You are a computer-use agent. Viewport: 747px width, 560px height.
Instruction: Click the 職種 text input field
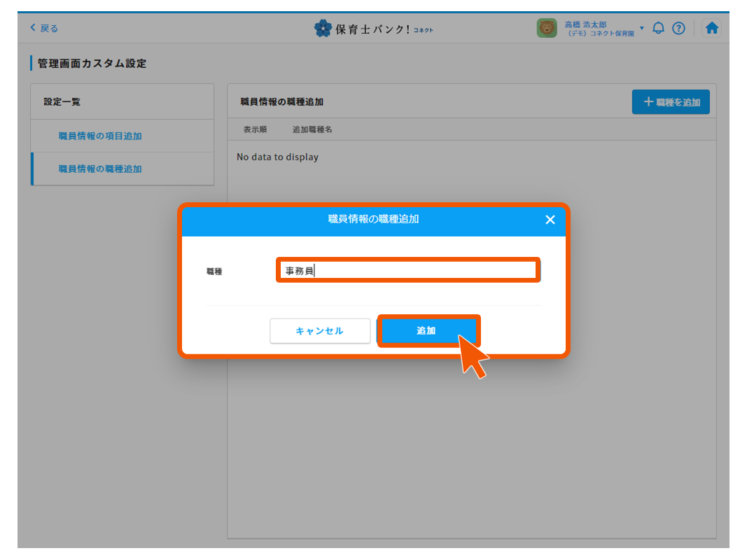pyautogui.click(x=408, y=270)
